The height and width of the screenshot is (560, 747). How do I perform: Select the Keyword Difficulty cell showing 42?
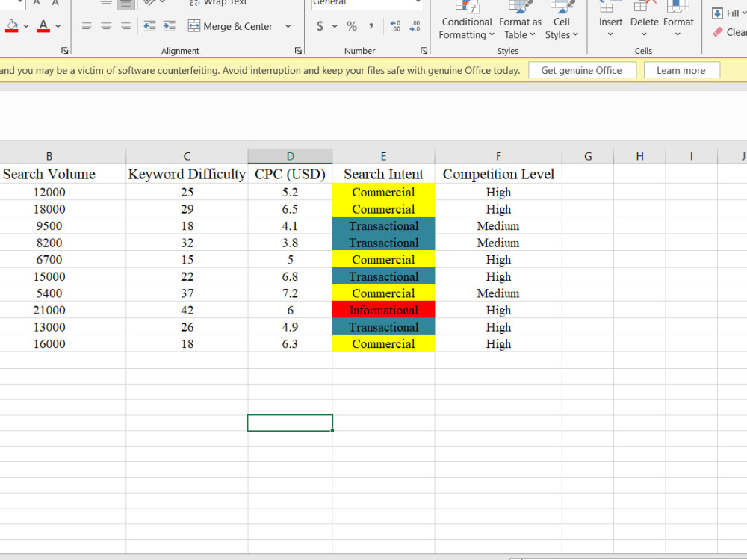tap(187, 311)
